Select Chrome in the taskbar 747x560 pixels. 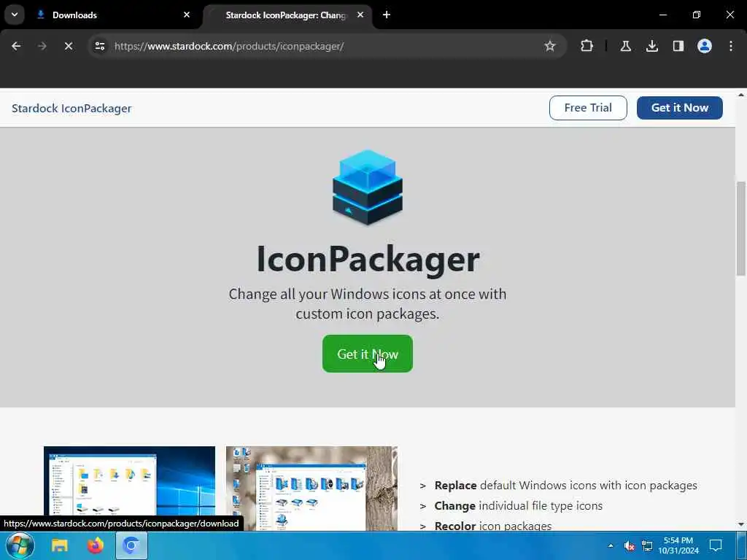tap(131, 545)
